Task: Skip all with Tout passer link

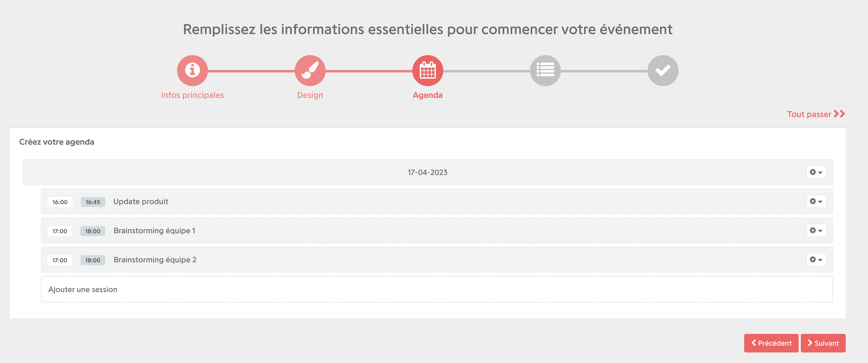Action: 809,114
